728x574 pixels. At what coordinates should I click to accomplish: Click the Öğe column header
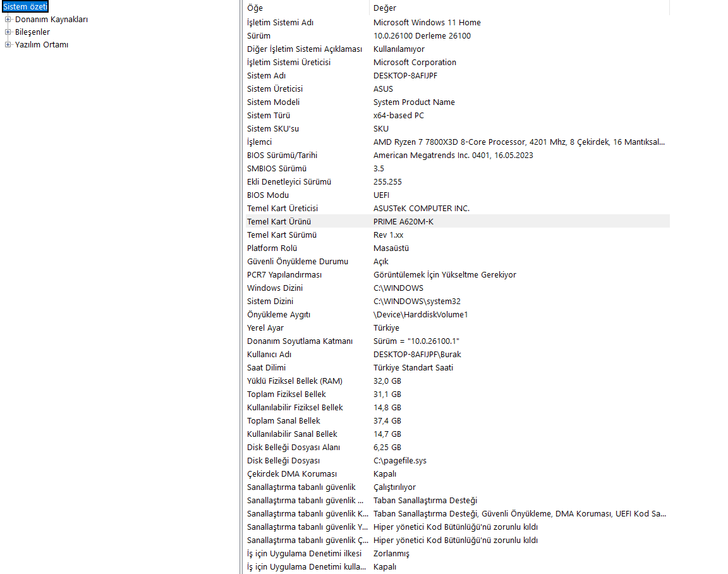click(306, 8)
